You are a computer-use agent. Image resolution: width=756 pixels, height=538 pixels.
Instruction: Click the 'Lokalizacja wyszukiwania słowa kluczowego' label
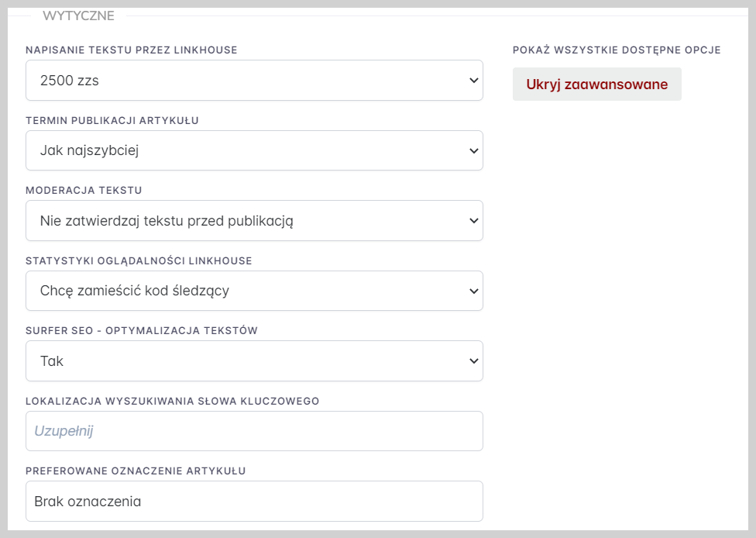click(173, 402)
